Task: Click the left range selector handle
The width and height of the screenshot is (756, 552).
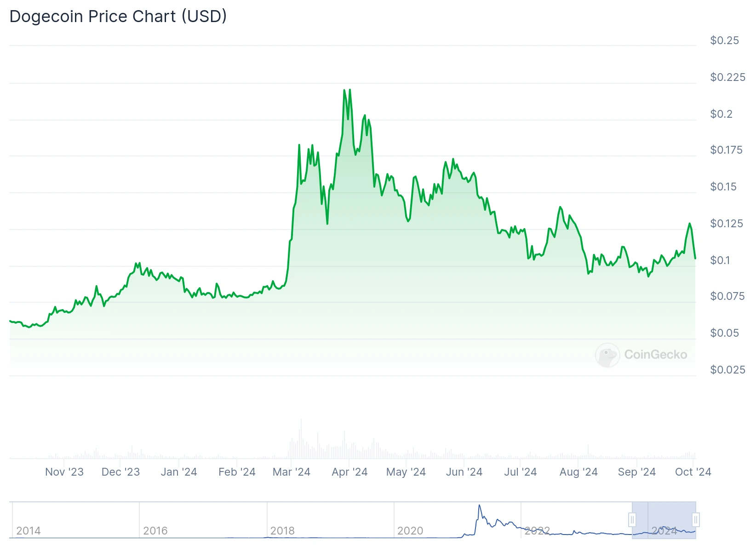Action: 632,520
